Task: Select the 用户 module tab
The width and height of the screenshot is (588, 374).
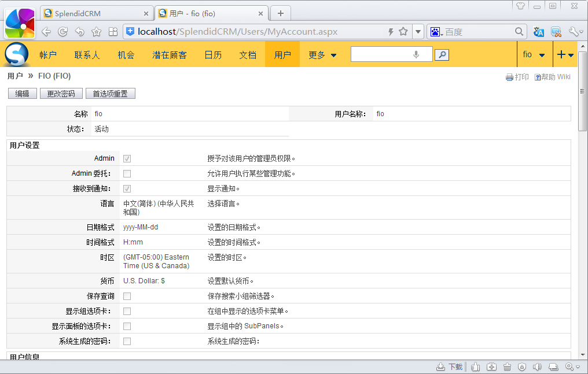Action: coord(282,55)
